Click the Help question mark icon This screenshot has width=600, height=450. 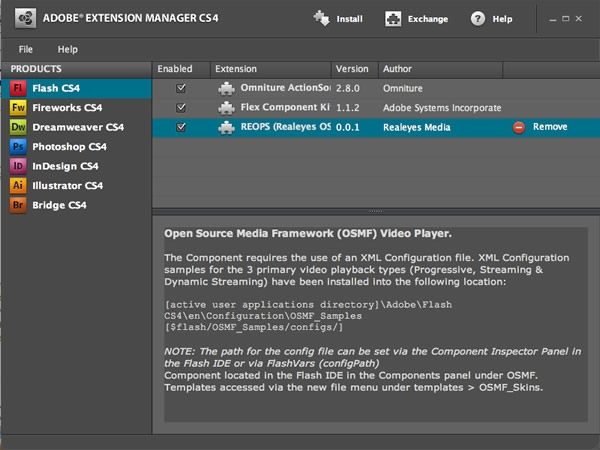pos(478,18)
